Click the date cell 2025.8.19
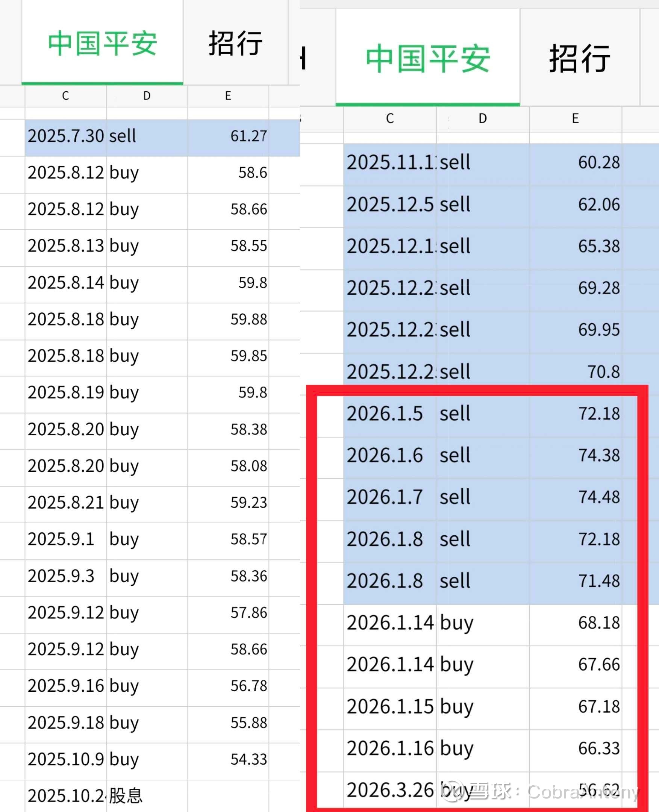 (x=66, y=394)
